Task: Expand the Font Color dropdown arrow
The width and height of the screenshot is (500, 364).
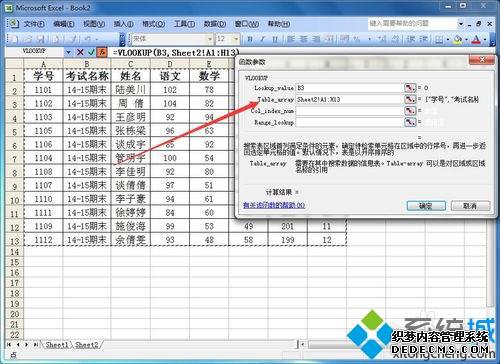Action: point(484,40)
